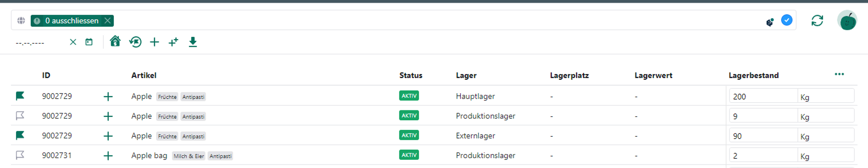This screenshot has height=168, width=868.
Task: Click the Antipasti tag in Externlager row
Action: (x=193, y=136)
